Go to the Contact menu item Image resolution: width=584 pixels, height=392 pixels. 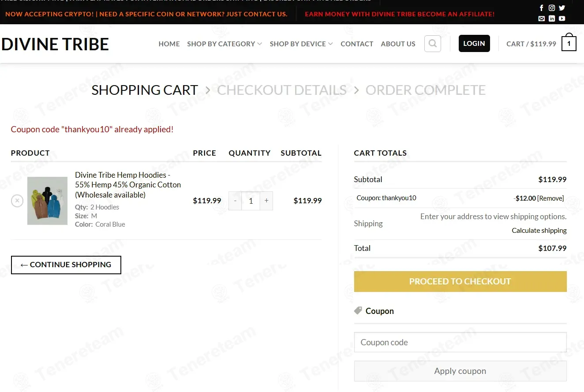coord(357,44)
